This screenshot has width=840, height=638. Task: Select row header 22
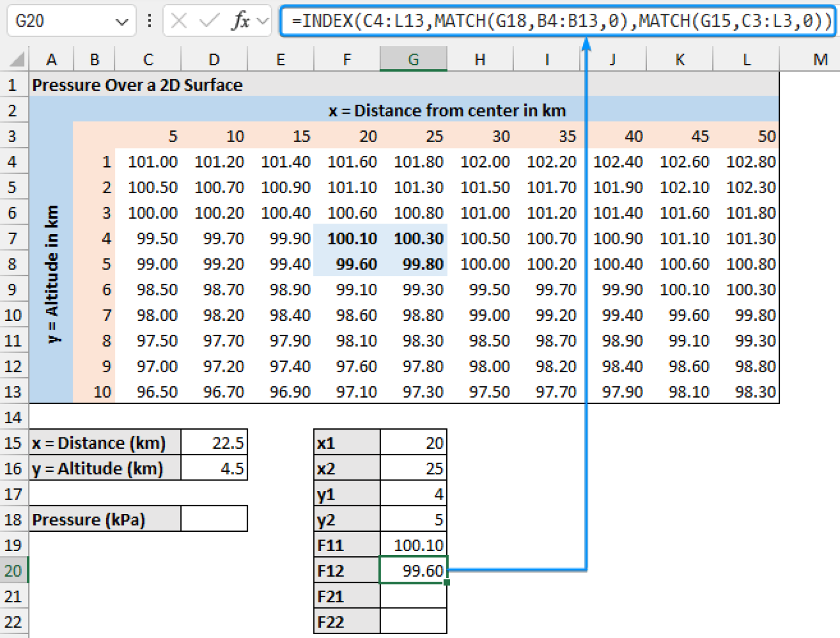tap(14, 622)
